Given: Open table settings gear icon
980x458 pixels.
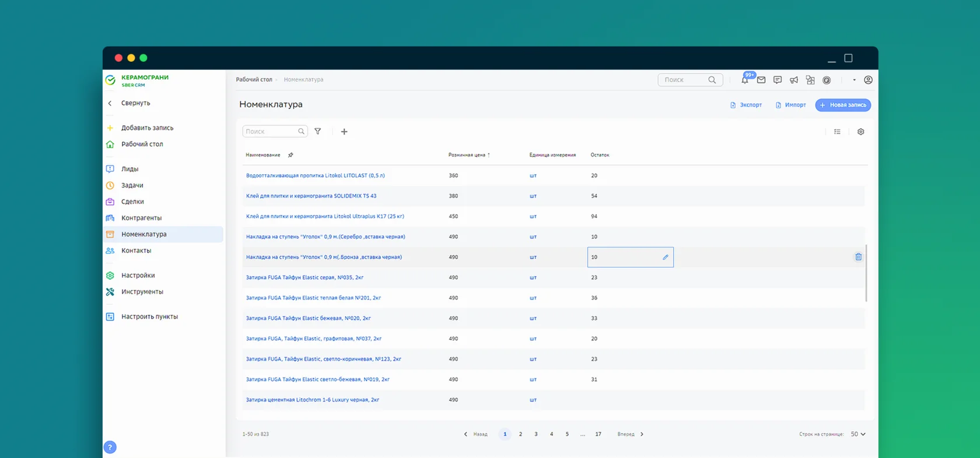Looking at the screenshot, I should tap(860, 132).
